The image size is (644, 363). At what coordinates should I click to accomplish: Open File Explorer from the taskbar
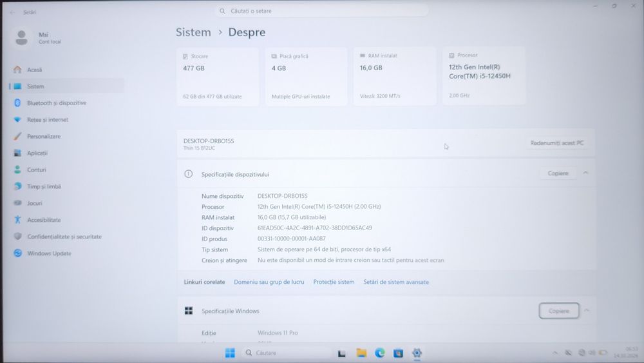click(361, 353)
